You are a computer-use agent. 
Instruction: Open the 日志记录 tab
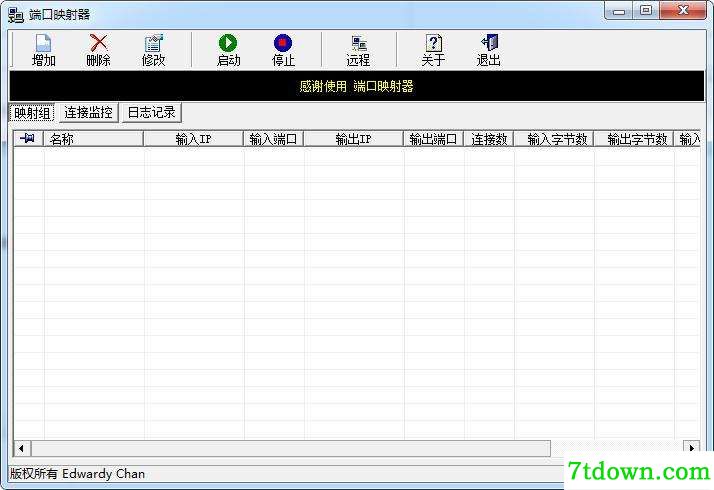pos(152,112)
